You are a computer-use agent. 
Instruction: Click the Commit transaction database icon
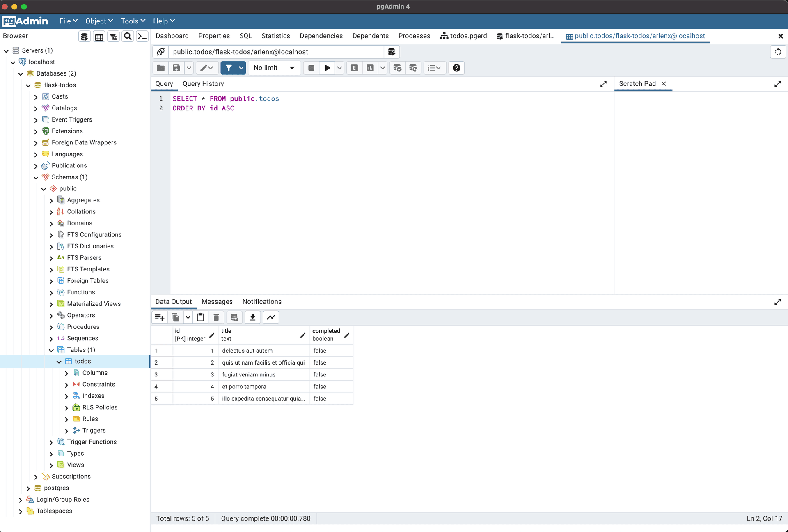click(x=397, y=68)
